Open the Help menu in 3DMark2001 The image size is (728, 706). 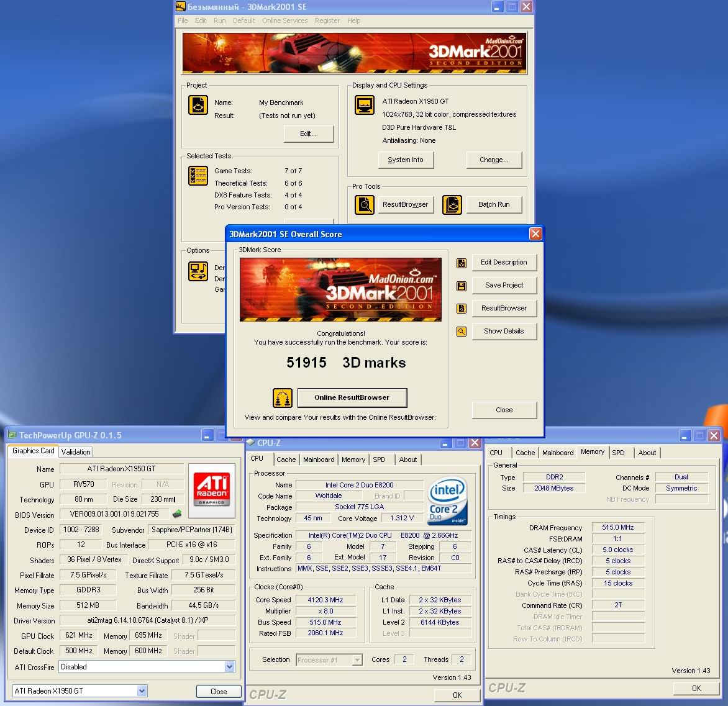point(354,20)
